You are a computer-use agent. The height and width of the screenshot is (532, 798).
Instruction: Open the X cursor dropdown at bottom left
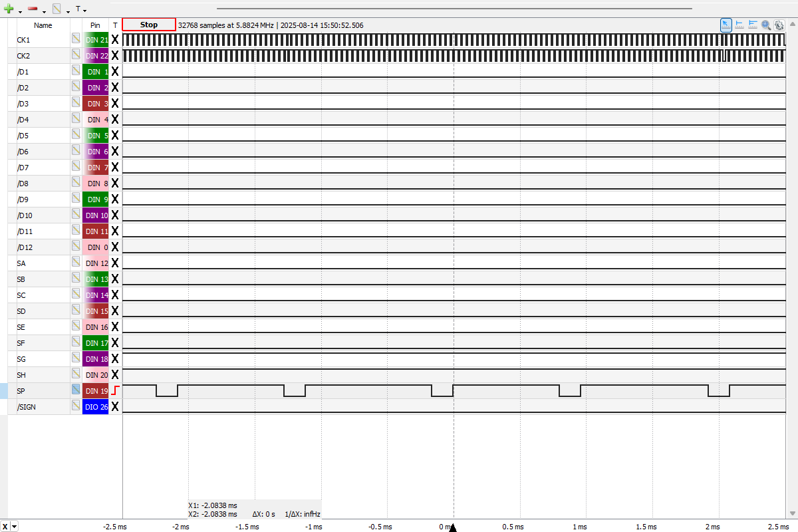[15, 527]
